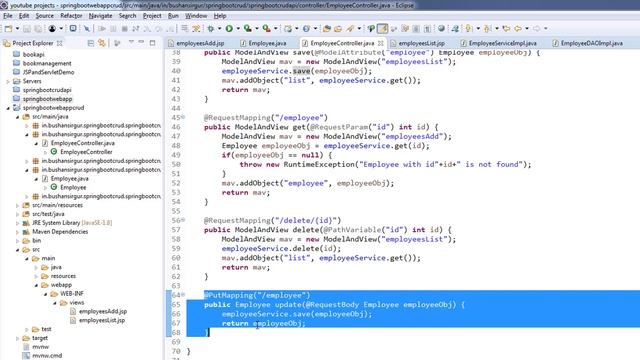
Task: Open the External Tools dropdown arrow
Action: (276, 29)
